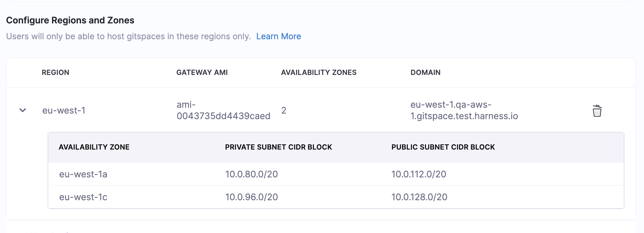This screenshot has width=644, height=233.
Task: Click the REGION column header
Action: coord(56,73)
